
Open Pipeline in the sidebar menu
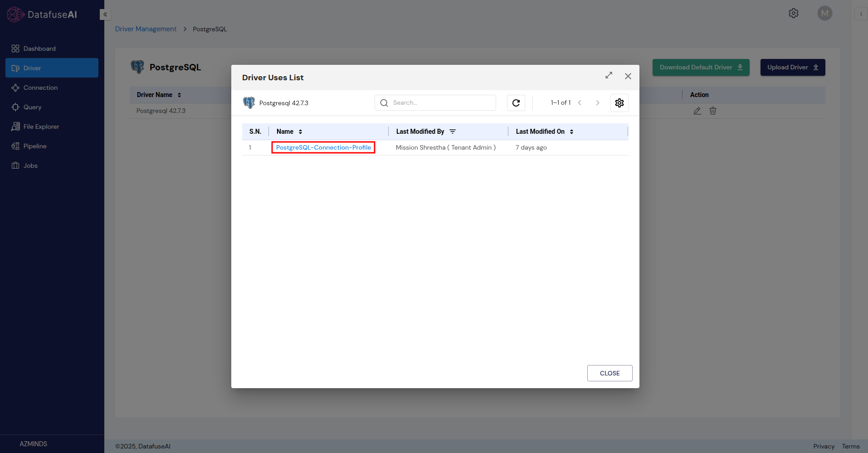[35, 146]
